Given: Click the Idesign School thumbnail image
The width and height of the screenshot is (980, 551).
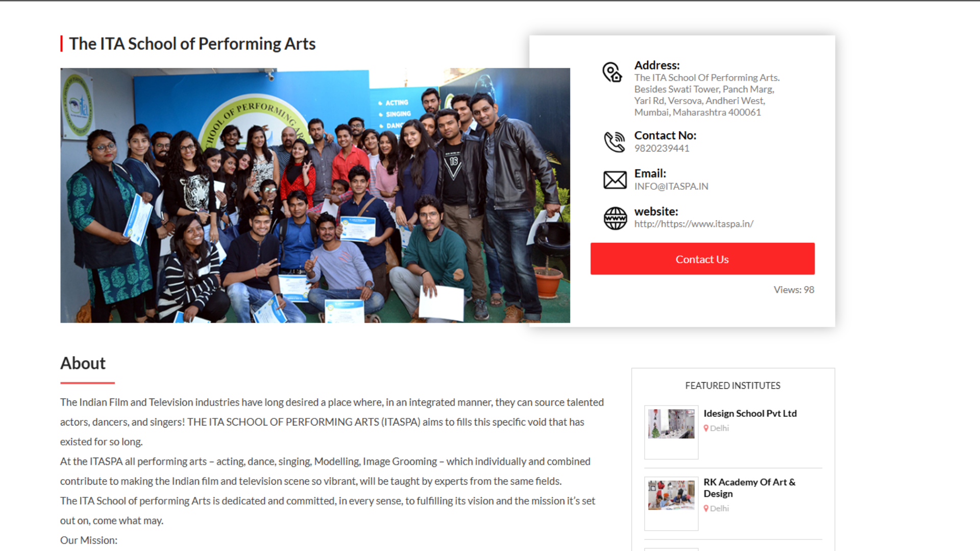Looking at the screenshot, I should (671, 424).
